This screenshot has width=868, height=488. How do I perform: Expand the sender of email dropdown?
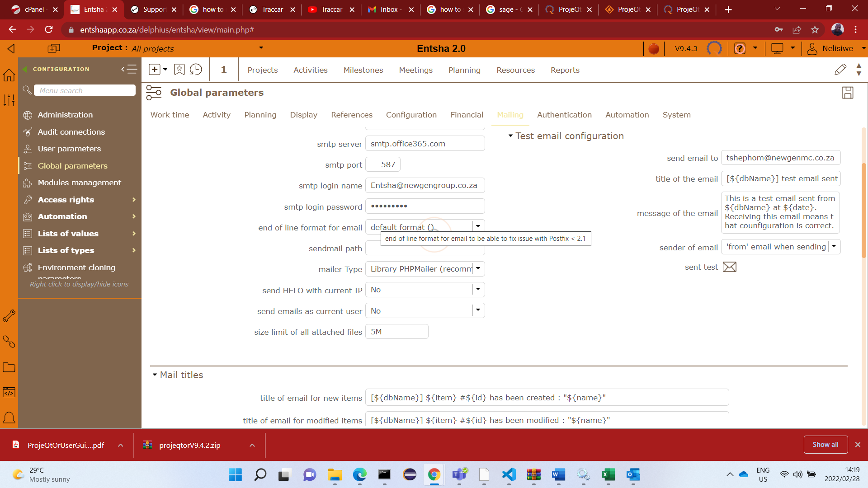(834, 247)
